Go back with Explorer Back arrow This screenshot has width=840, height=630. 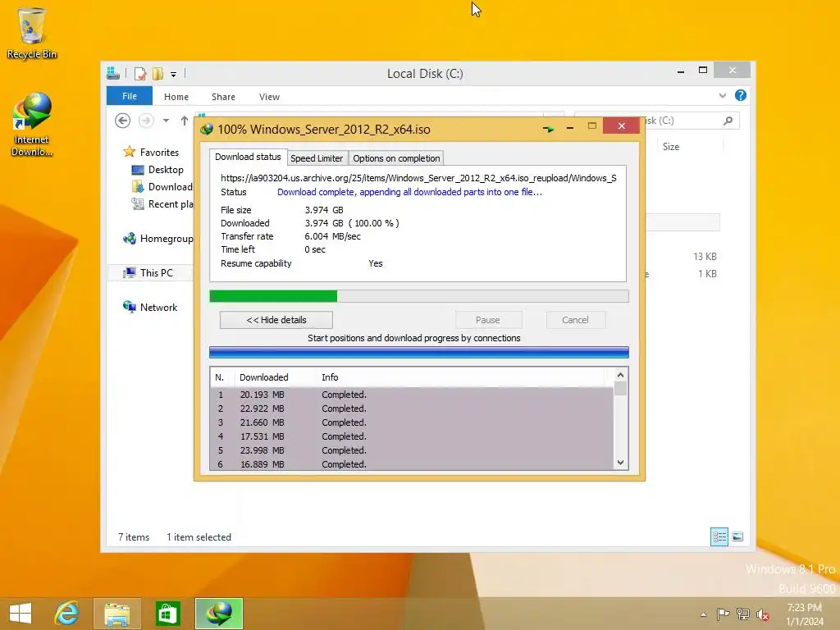click(x=123, y=121)
